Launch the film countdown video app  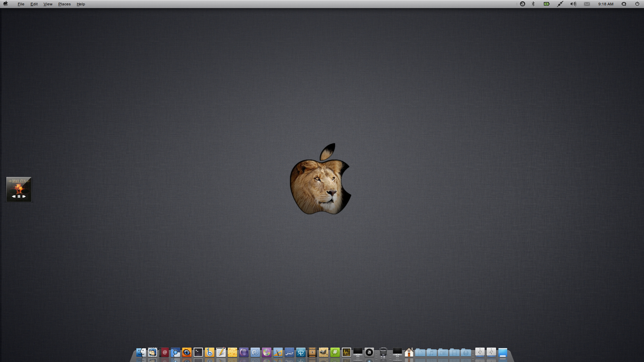click(x=312, y=353)
